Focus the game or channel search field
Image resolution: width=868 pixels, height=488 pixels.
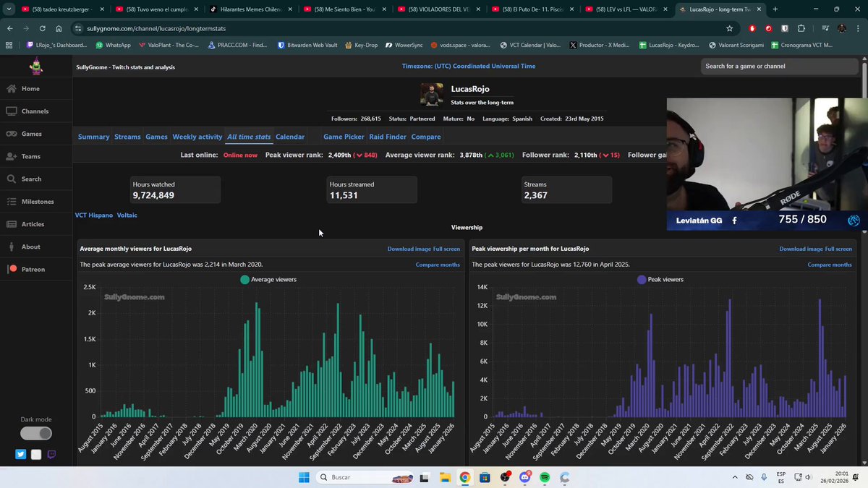[780, 67]
